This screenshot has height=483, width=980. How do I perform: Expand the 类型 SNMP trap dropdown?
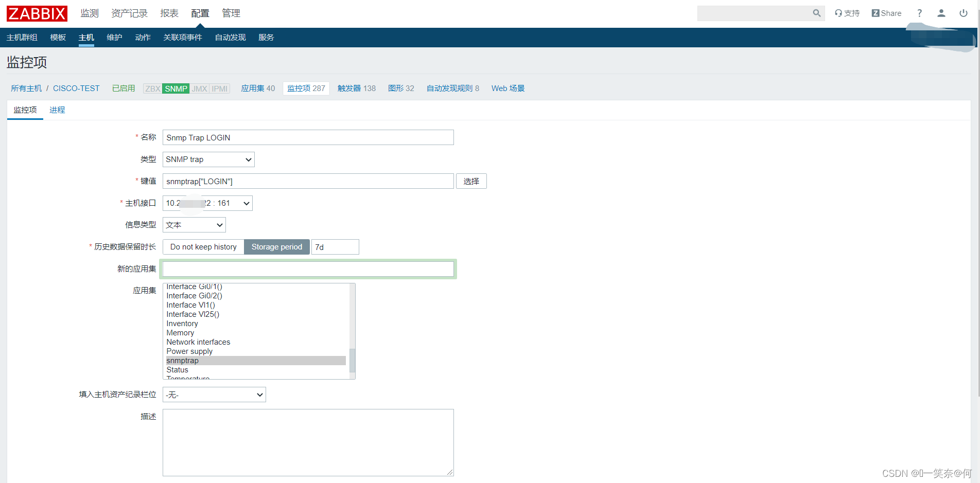[208, 159]
